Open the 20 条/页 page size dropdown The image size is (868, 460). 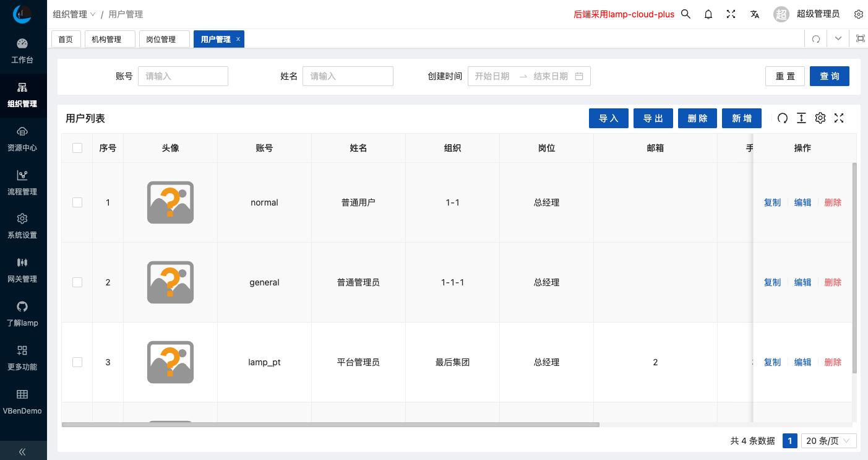(x=828, y=441)
